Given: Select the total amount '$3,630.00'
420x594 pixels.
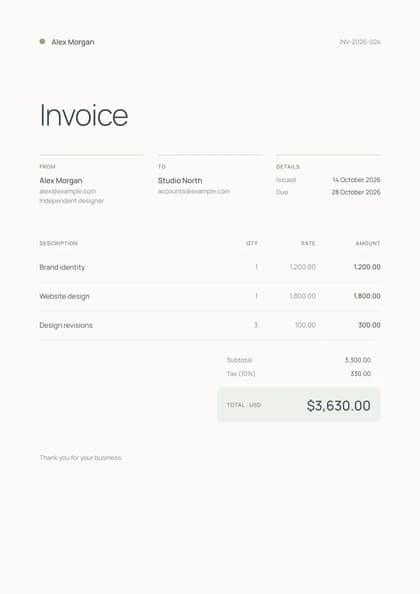Looking at the screenshot, I should 339,406.
